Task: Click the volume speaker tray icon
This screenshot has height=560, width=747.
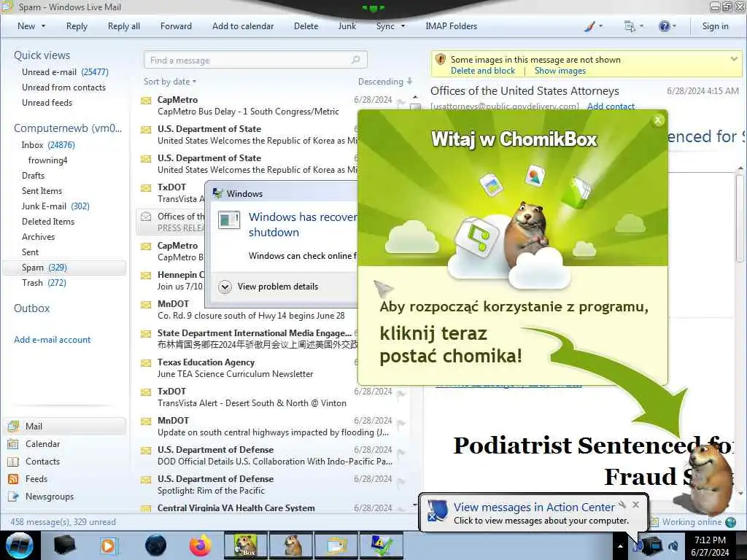Action: (x=673, y=546)
